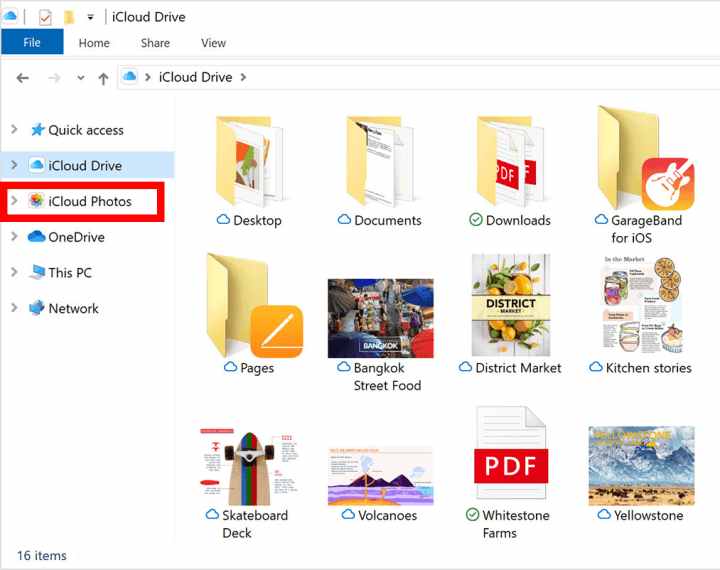Select Network in navigation pane
Screen dimensions: 720x570
click(x=73, y=308)
